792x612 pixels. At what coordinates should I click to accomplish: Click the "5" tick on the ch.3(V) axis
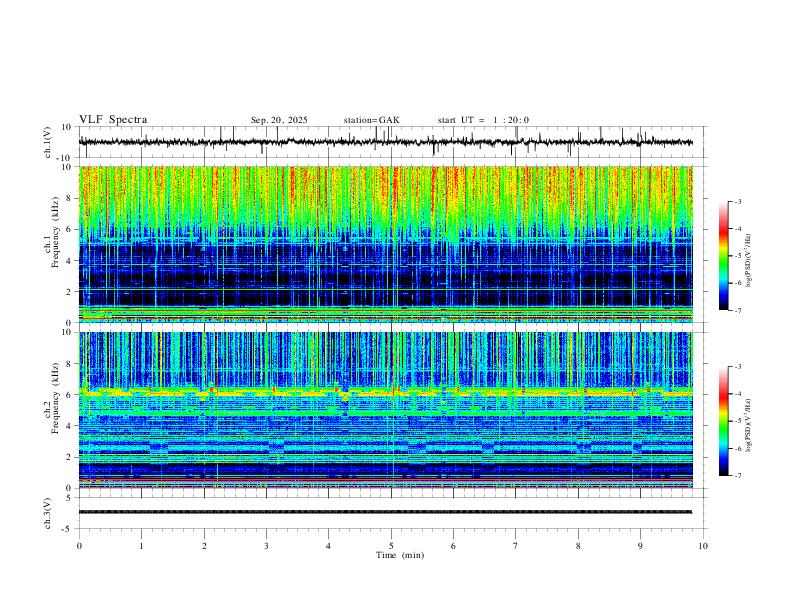point(70,498)
